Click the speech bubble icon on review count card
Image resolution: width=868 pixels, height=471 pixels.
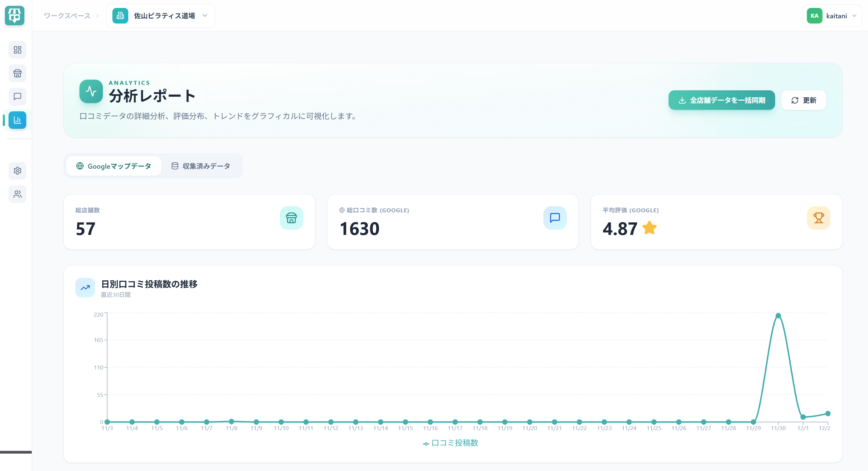coord(555,218)
